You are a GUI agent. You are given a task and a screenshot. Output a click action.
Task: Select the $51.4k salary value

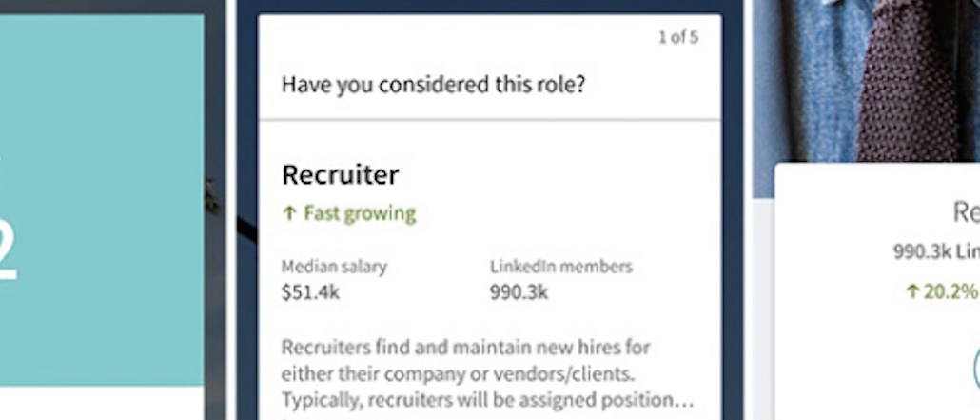click(310, 292)
